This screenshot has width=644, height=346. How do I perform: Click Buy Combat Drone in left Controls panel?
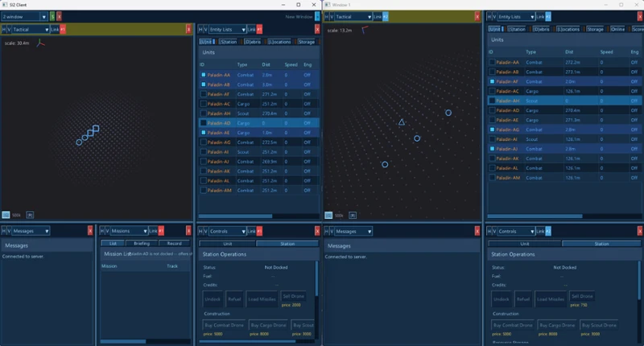click(x=225, y=325)
